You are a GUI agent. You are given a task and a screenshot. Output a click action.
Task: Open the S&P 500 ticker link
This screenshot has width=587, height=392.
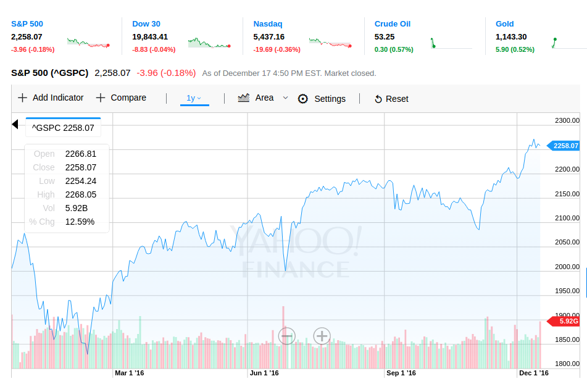[x=27, y=24]
